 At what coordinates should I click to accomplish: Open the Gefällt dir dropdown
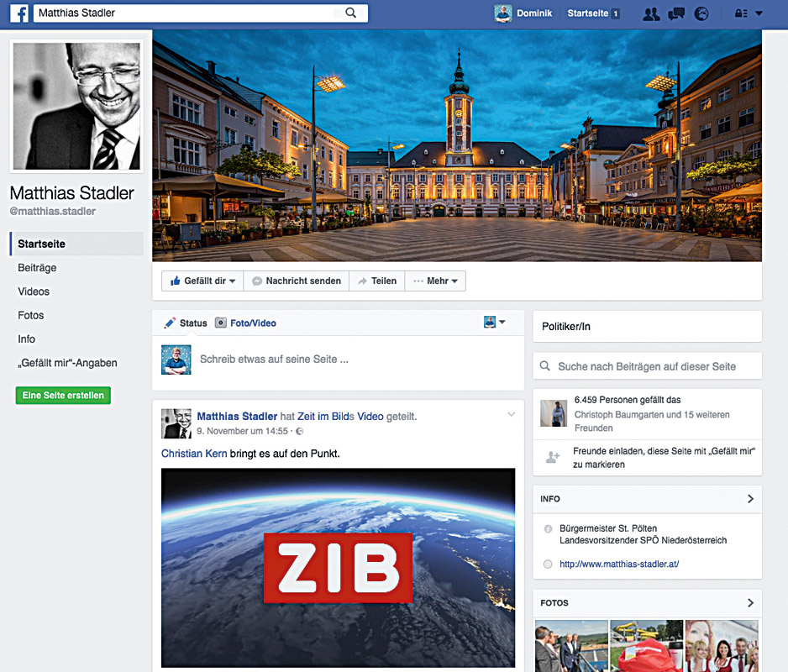(202, 281)
